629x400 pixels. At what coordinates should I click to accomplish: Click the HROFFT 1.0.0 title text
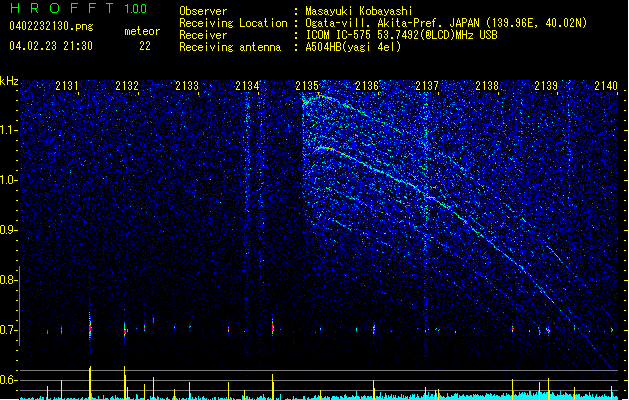click(x=78, y=8)
